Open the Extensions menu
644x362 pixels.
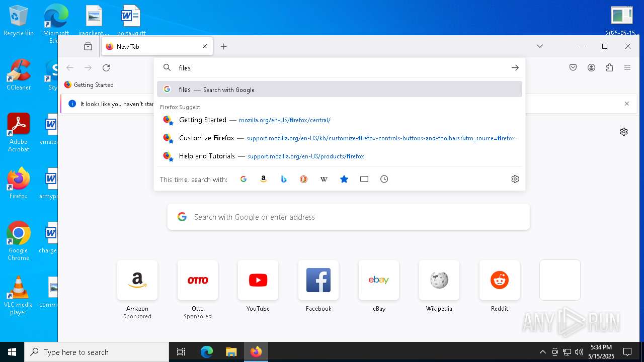(609, 67)
